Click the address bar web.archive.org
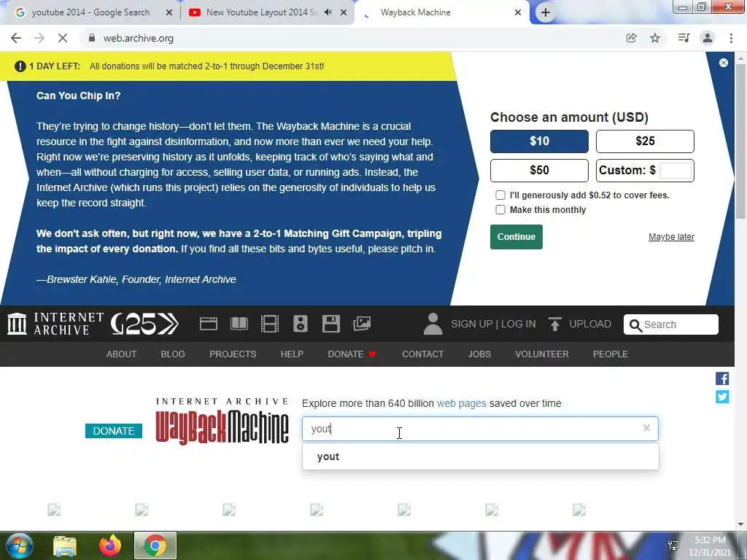747x560 pixels. 138,38
